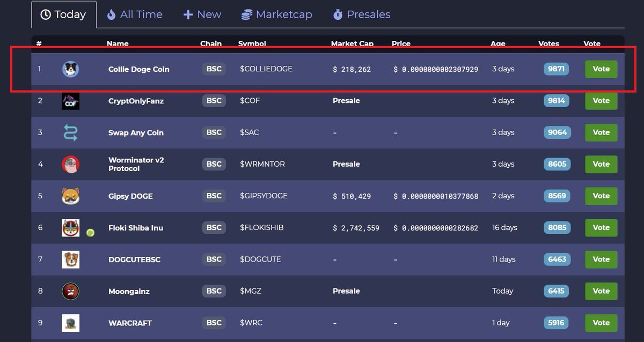Vote for Moongainz
The height and width of the screenshot is (342, 644).
(601, 291)
